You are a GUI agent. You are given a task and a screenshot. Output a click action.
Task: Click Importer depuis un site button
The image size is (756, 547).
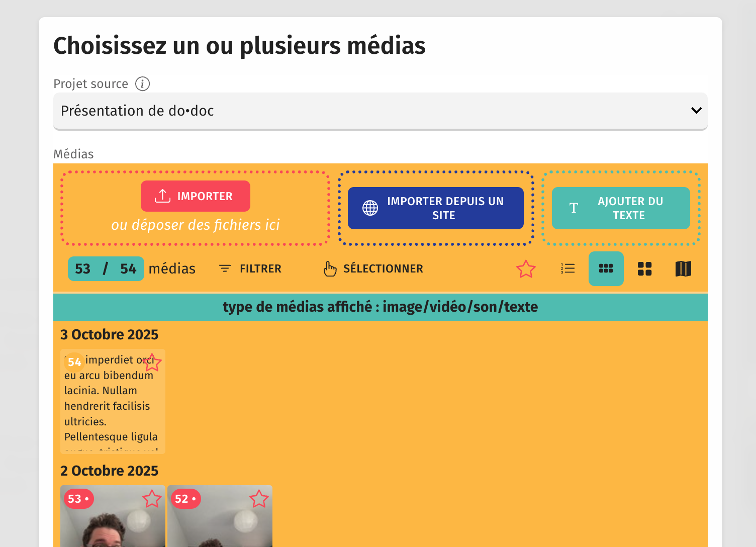[435, 208]
